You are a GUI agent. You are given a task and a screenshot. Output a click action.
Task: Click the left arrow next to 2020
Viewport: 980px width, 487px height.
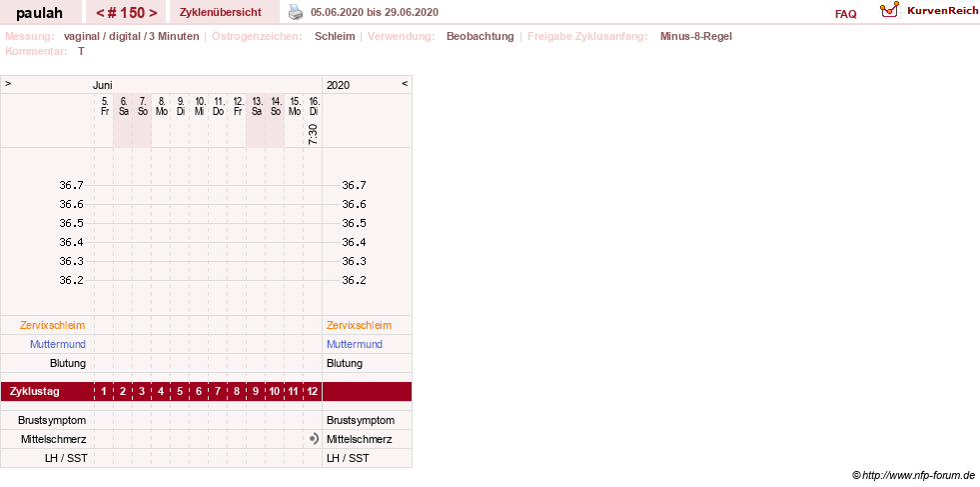coord(405,83)
